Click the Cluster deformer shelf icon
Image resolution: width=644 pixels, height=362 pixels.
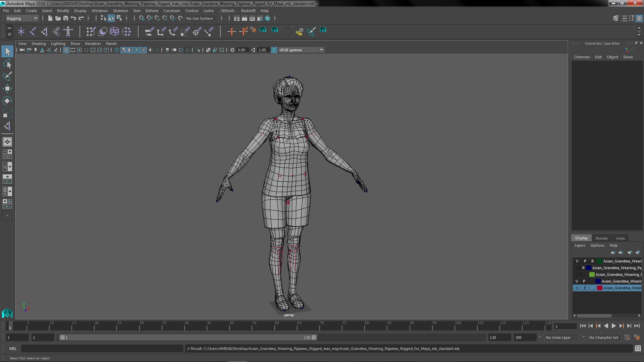click(x=126, y=32)
